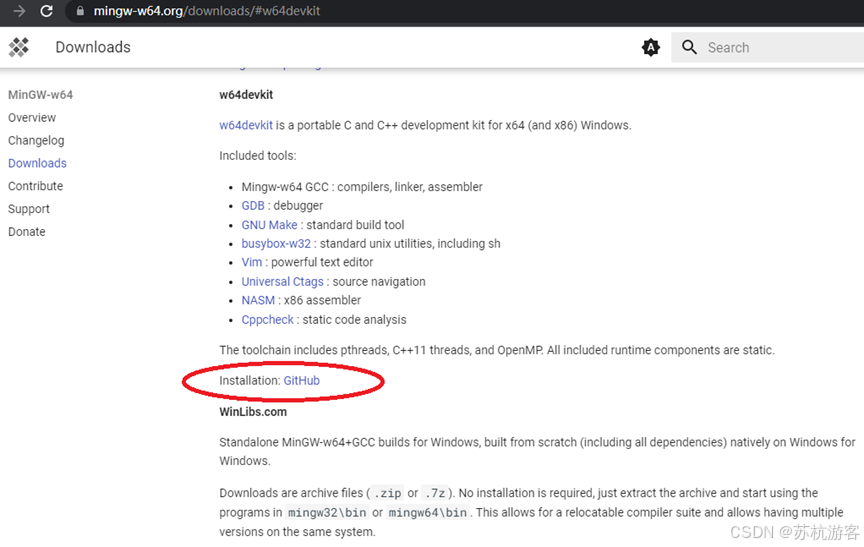Screen dimensions: 864x547
Task: Open the NASM assembler link
Action: pyautogui.click(x=258, y=300)
